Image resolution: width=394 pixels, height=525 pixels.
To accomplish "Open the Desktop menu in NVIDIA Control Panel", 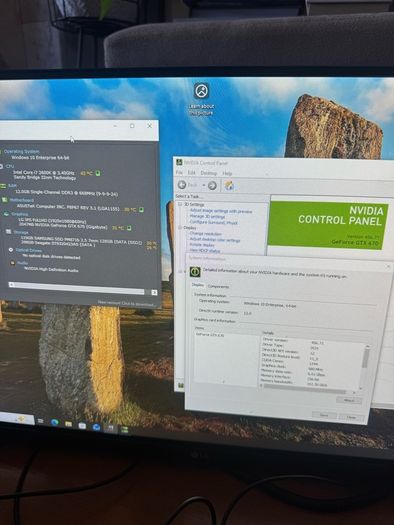I will [209, 173].
